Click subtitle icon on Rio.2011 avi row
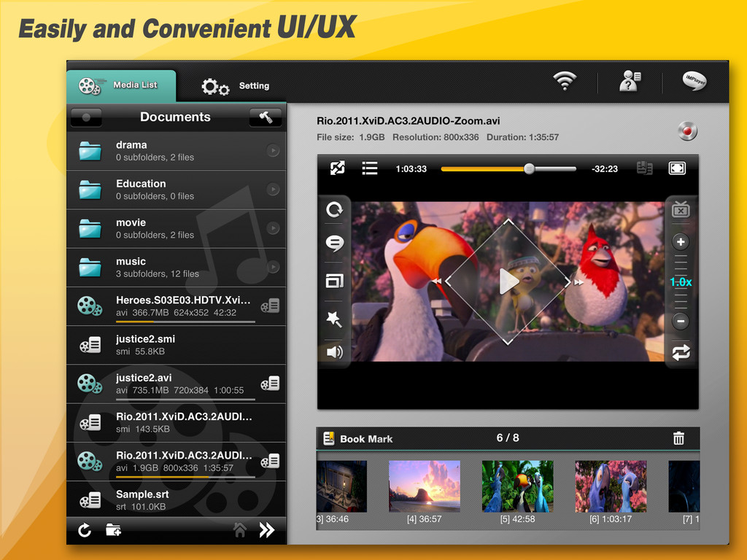This screenshot has width=747, height=560. (270, 461)
